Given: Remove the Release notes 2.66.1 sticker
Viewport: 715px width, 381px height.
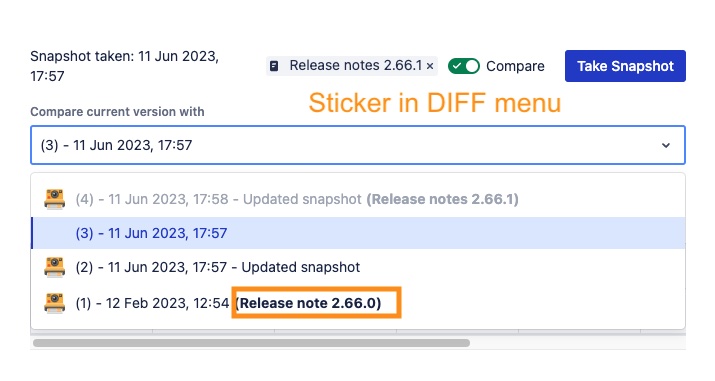Looking at the screenshot, I should [x=430, y=66].
